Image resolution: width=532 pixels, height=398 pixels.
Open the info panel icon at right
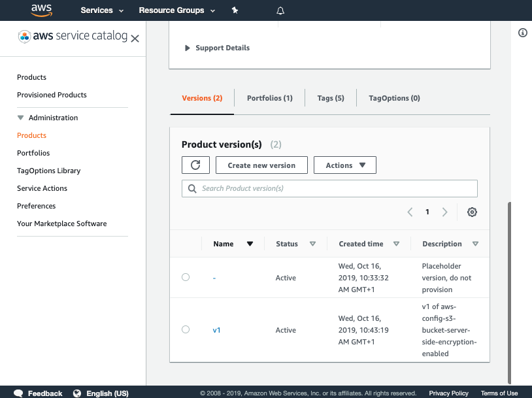pos(522,33)
